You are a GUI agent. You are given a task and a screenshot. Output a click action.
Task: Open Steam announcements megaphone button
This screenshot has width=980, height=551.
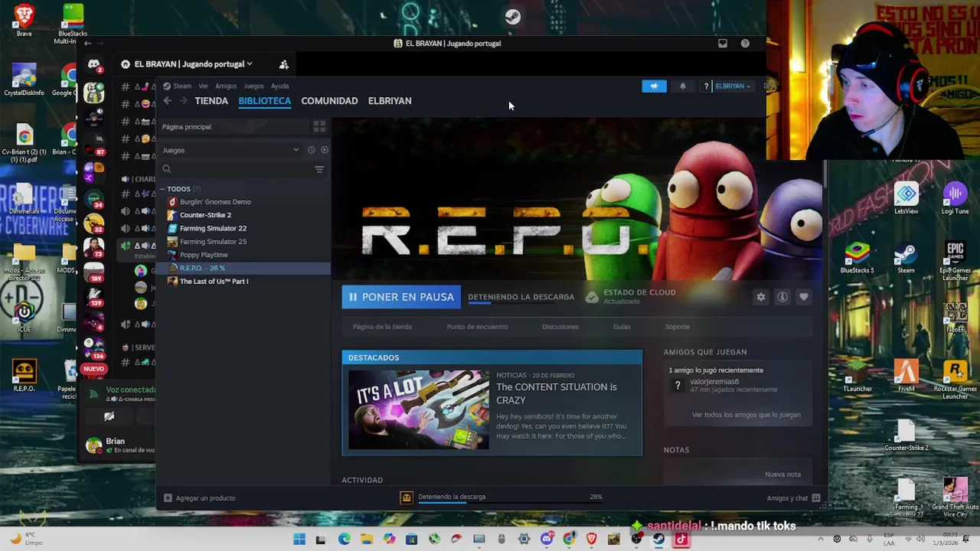[x=654, y=86]
